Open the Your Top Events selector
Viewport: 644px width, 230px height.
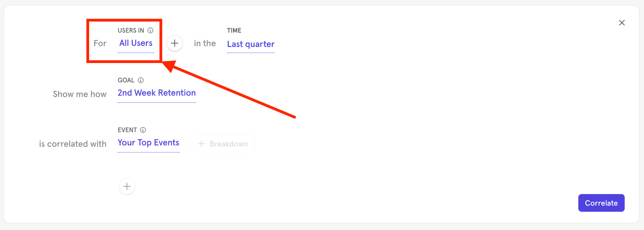click(148, 143)
